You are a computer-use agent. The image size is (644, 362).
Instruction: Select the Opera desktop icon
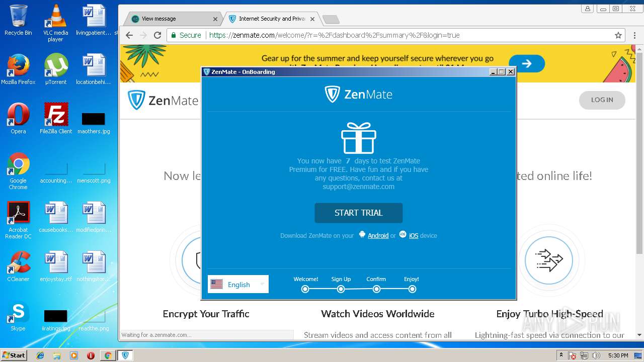(x=18, y=119)
